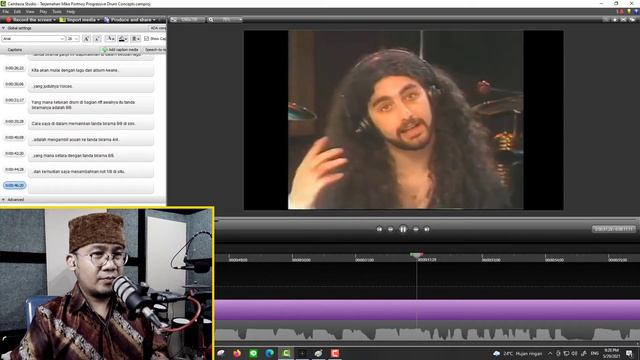Image resolution: width=640 pixels, height=360 pixels.
Task: Open the Tools menu
Action: 57,12
